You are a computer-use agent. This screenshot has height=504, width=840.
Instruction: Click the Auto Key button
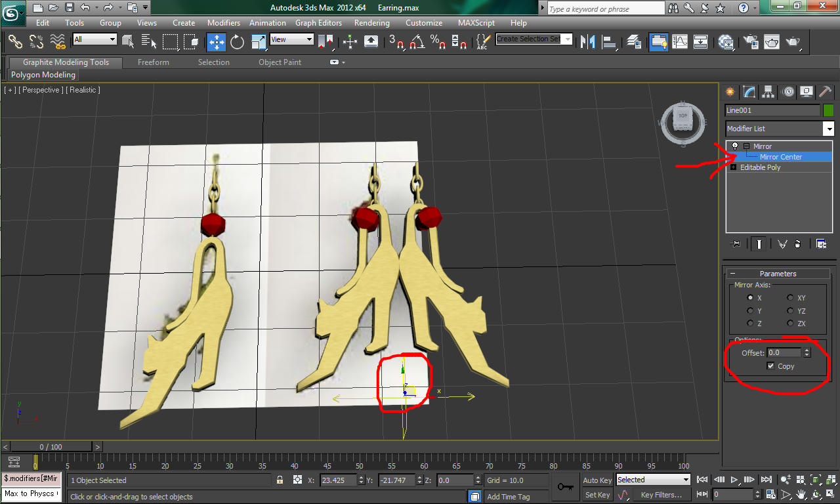click(x=597, y=480)
